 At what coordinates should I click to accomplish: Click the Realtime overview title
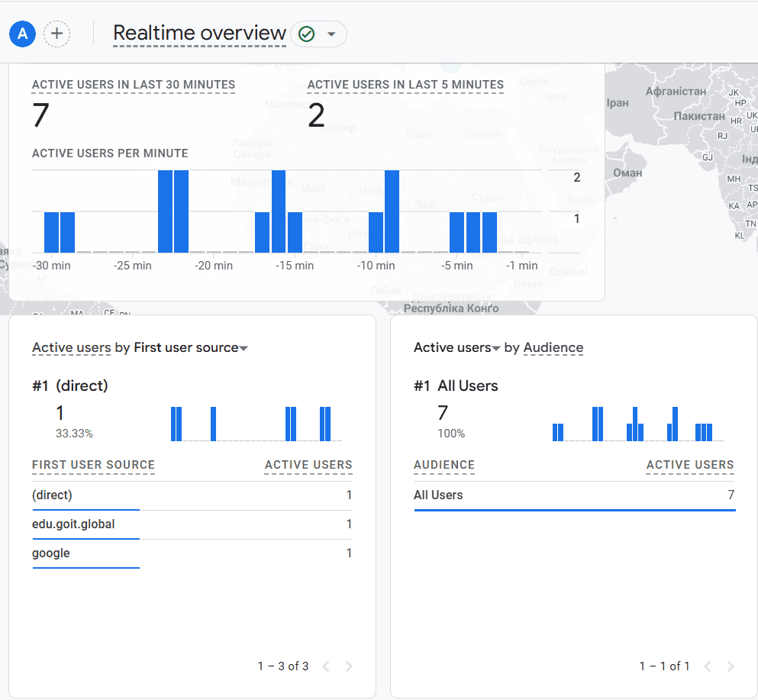coord(199,33)
